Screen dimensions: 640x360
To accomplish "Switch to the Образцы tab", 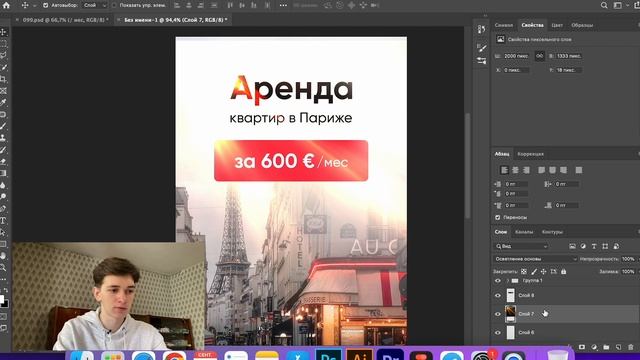I will 582,25.
